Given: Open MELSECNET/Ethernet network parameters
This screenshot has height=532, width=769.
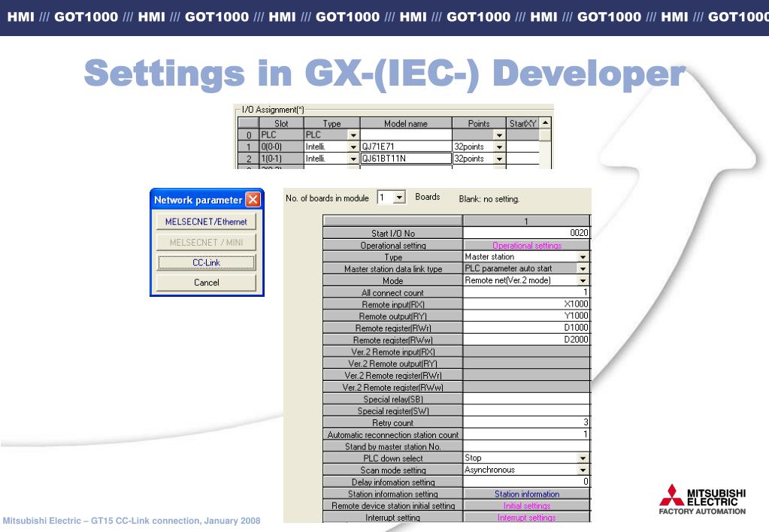Looking at the screenshot, I should (206, 222).
